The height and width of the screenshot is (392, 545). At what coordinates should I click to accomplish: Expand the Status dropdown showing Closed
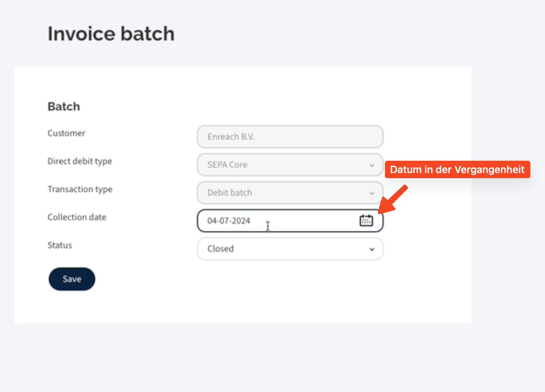(x=290, y=249)
